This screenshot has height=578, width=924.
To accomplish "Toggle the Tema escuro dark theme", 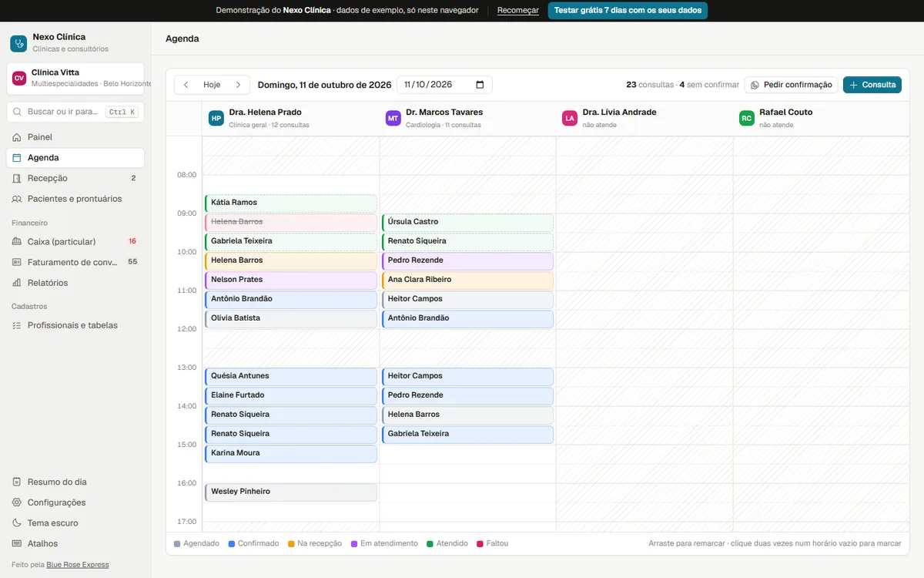I will [75, 523].
